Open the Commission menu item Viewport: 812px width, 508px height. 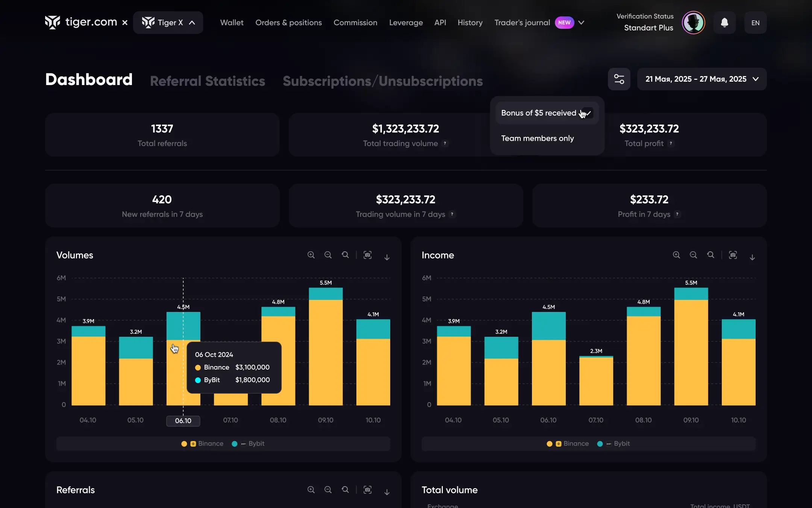click(355, 23)
